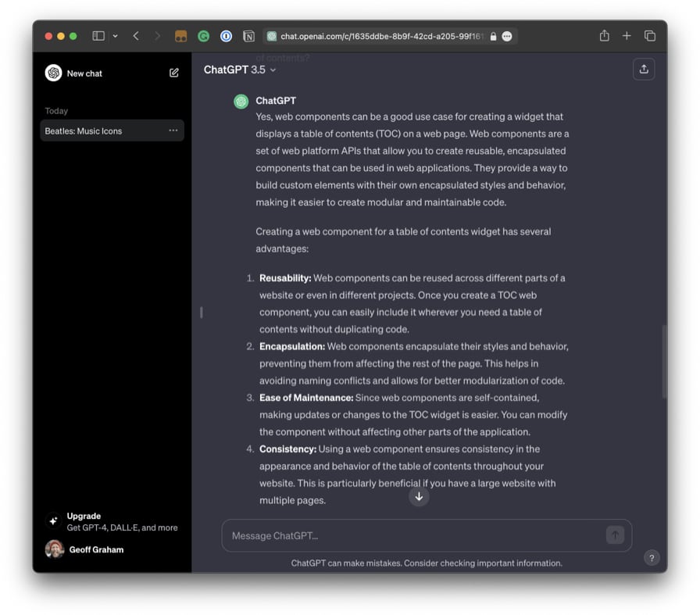This screenshot has width=700, height=615.
Task: Open the help question mark button
Action: point(652,558)
